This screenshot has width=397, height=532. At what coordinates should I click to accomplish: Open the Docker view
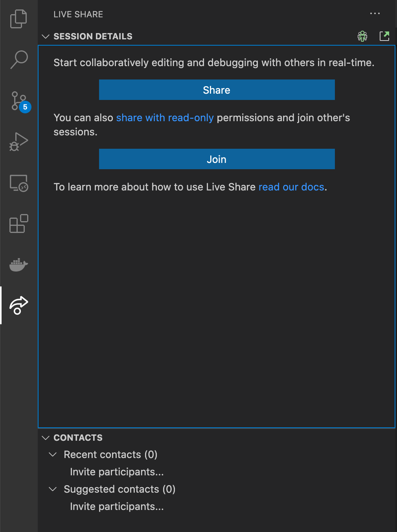(18, 264)
